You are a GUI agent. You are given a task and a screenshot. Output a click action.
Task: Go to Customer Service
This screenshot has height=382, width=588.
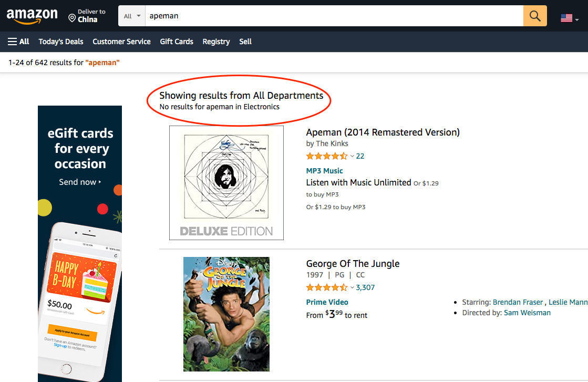(x=121, y=42)
